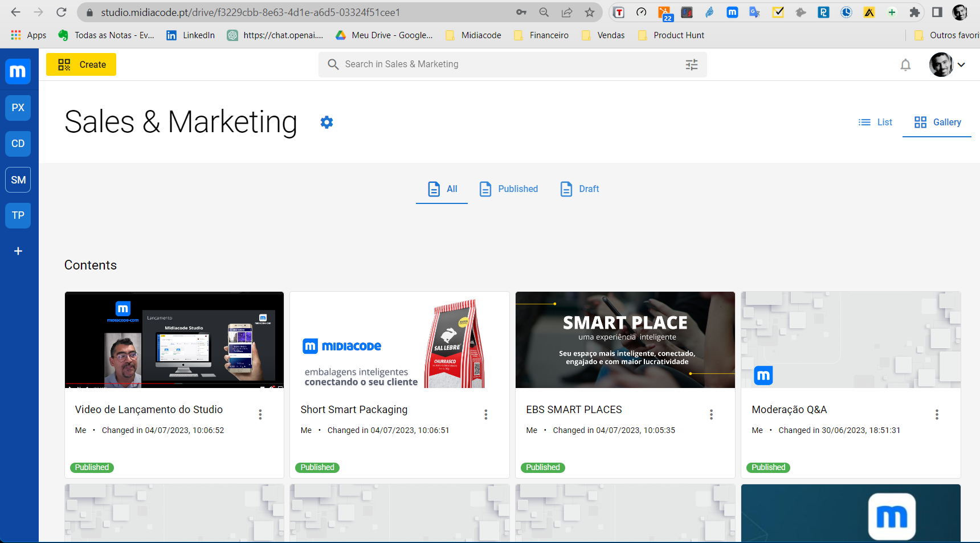This screenshot has height=543, width=980.
Task: Open the Moderação Q&A thumbnail
Action: pos(851,340)
